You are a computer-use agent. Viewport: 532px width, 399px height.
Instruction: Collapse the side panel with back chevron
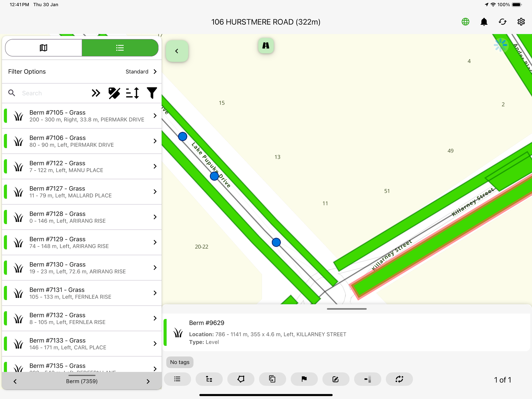click(x=177, y=51)
